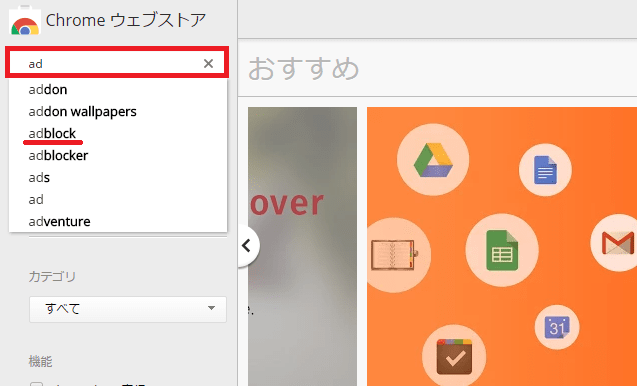Clear the search box with the X icon
Viewport: 637px width, 386px height.
tap(208, 63)
